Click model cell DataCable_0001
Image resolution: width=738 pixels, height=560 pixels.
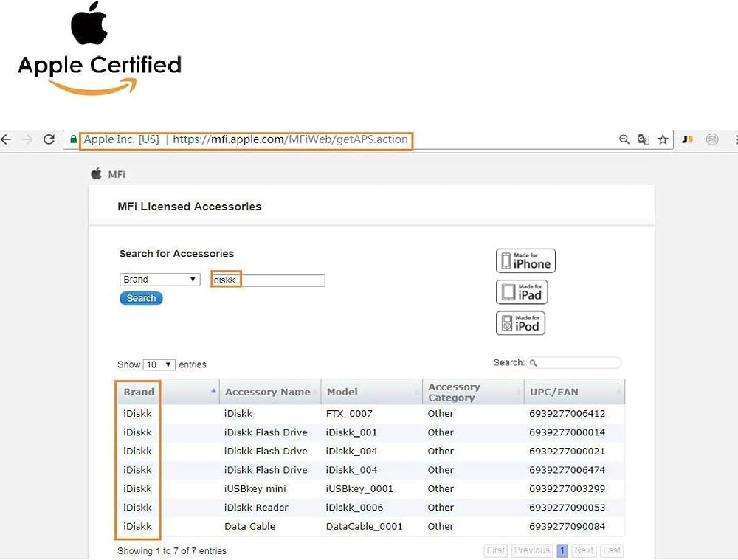[365, 527]
